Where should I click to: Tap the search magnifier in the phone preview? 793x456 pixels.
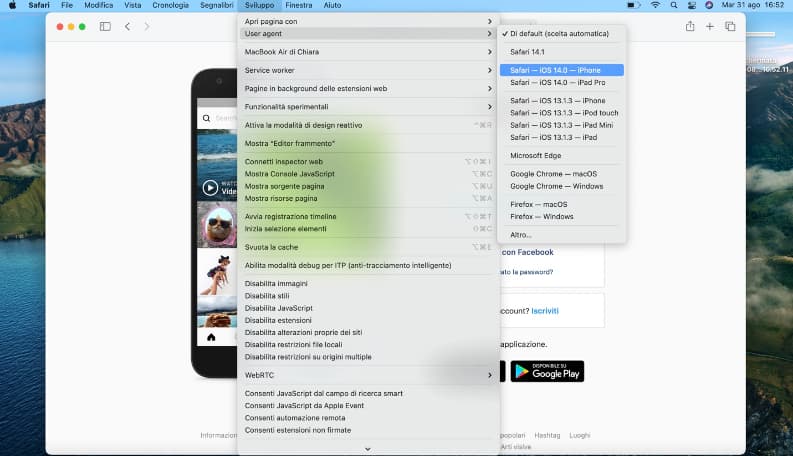point(206,118)
